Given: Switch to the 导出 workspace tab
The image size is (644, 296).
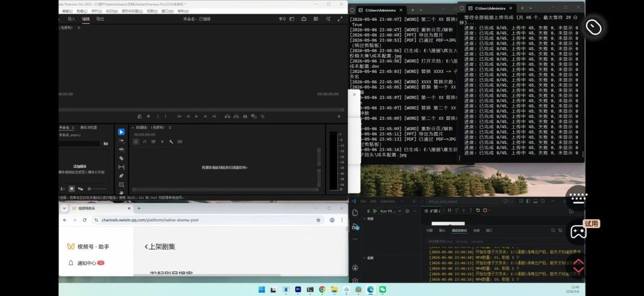Looking at the screenshot, I should [100, 19].
